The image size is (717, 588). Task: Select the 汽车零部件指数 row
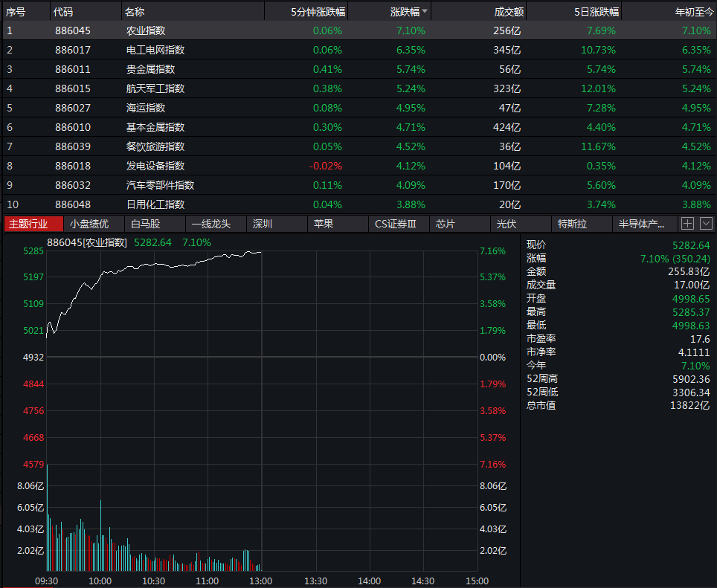click(358, 185)
